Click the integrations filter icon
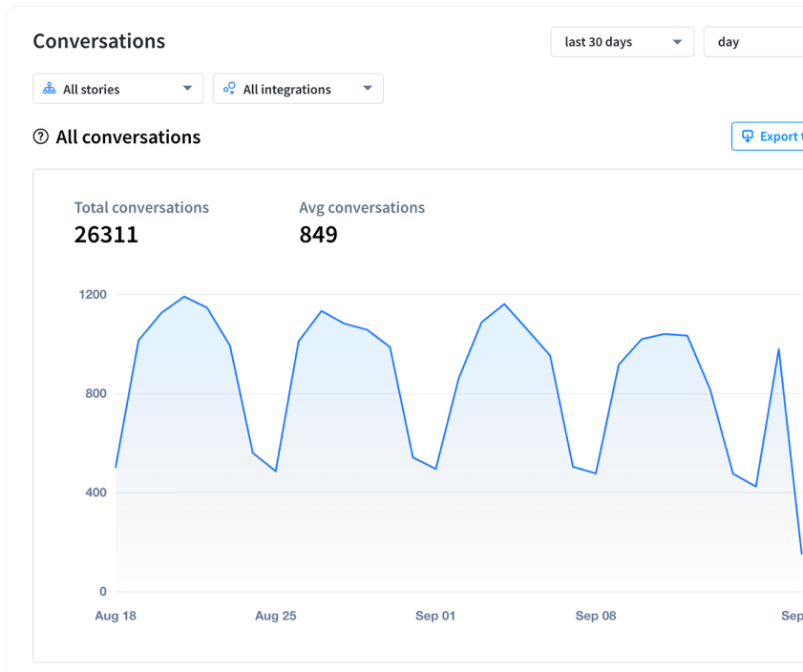 pos(229,88)
